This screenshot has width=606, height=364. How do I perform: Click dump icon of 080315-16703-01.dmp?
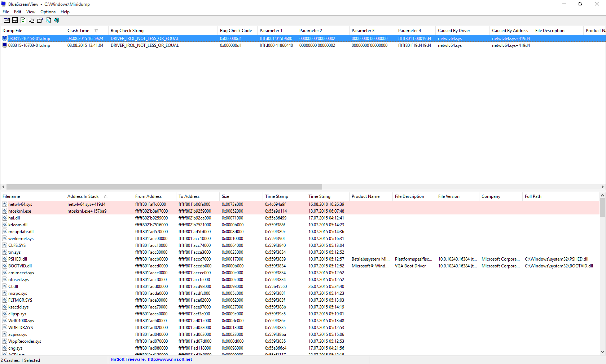click(x=5, y=45)
